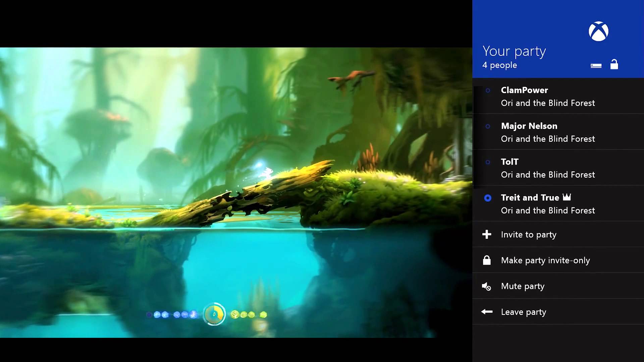Viewport: 644px width, 362px height.
Task: Click Major Nelson's speaking indicator circle
Action: [488, 126]
